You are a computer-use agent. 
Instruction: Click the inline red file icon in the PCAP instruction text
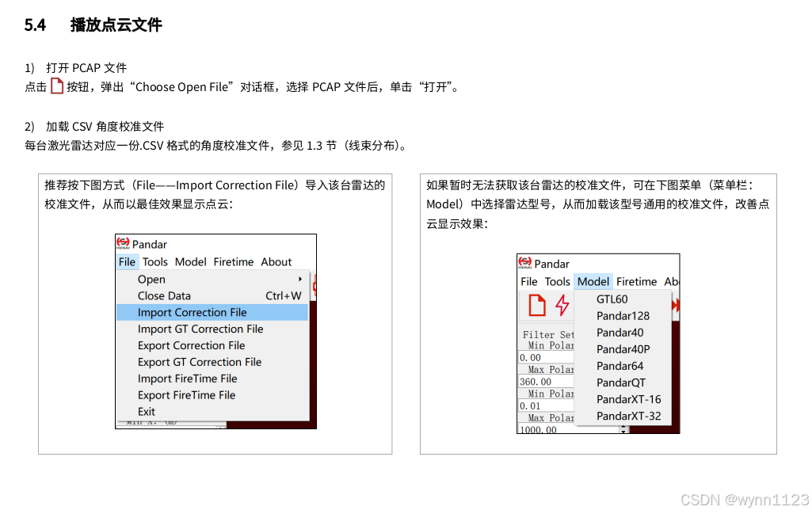[57, 86]
